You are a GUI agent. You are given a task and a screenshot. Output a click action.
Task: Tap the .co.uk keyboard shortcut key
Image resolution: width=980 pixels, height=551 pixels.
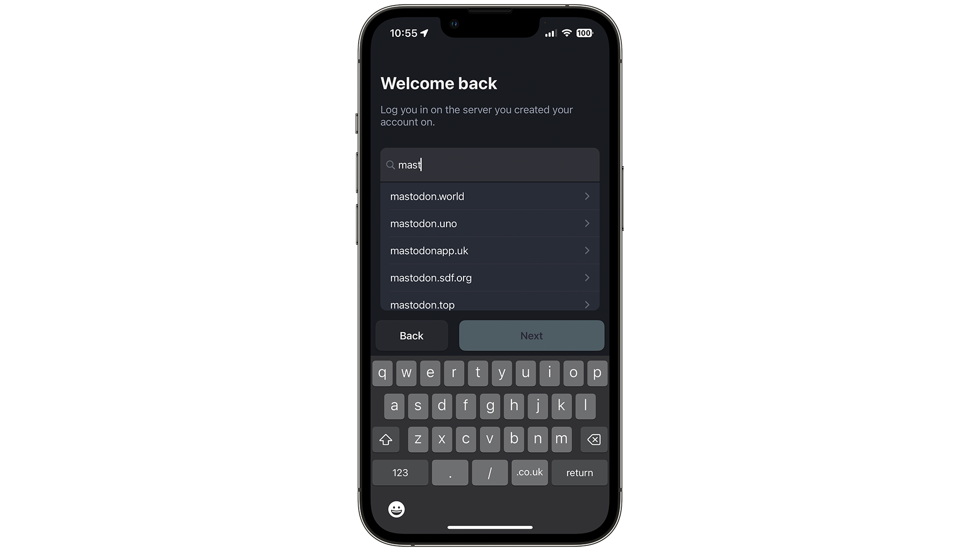[529, 472]
